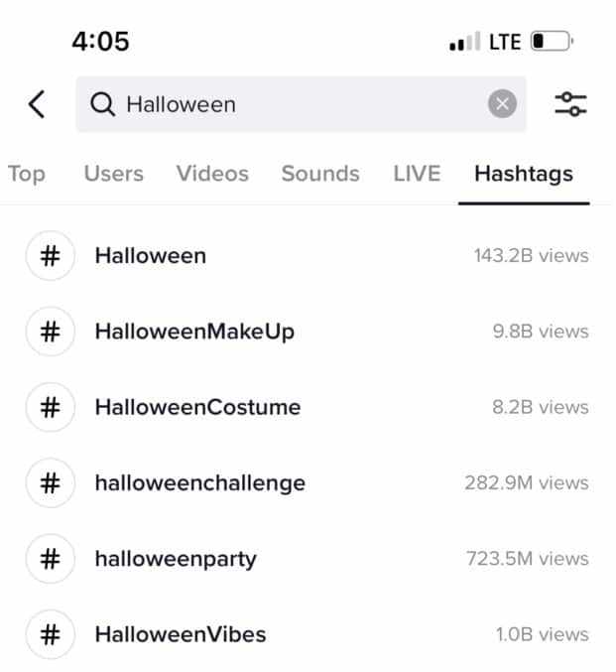The height and width of the screenshot is (672, 616).
Task: Tap the hash icon beside Halloween
Action: [x=51, y=256]
